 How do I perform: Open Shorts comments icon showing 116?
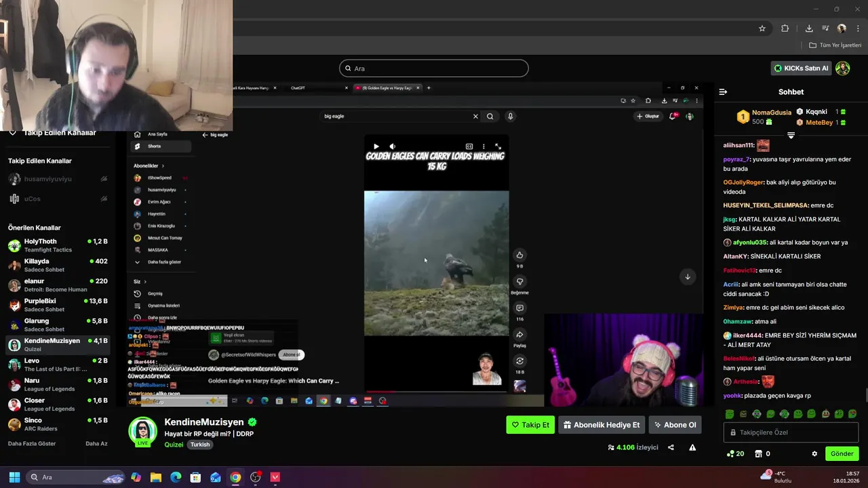tap(519, 308)
